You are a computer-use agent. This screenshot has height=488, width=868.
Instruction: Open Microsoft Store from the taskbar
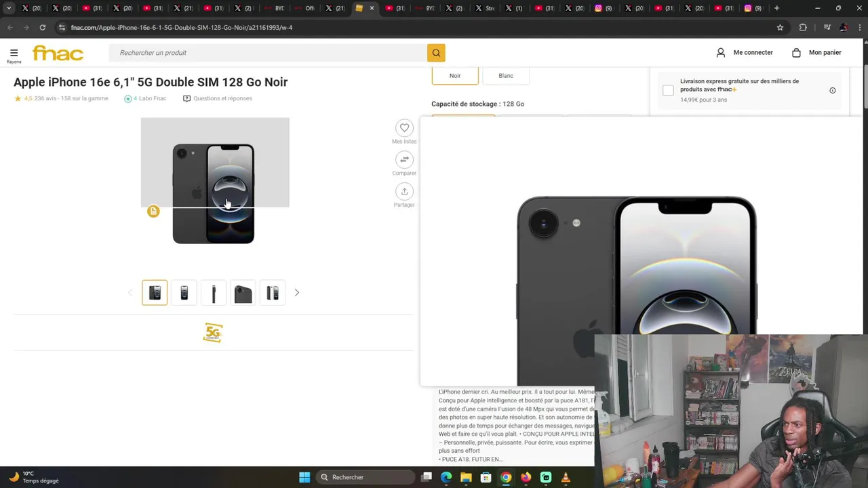486,477
